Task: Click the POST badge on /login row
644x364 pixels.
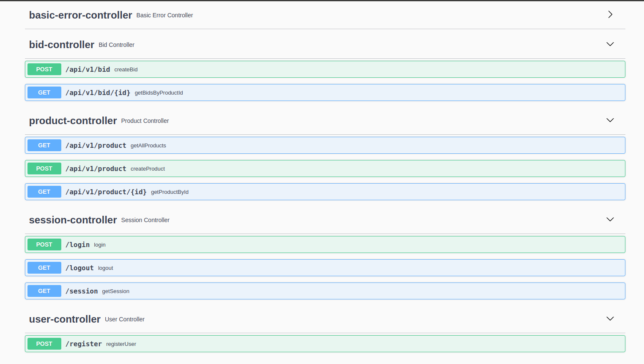Action: click(44, 244)
